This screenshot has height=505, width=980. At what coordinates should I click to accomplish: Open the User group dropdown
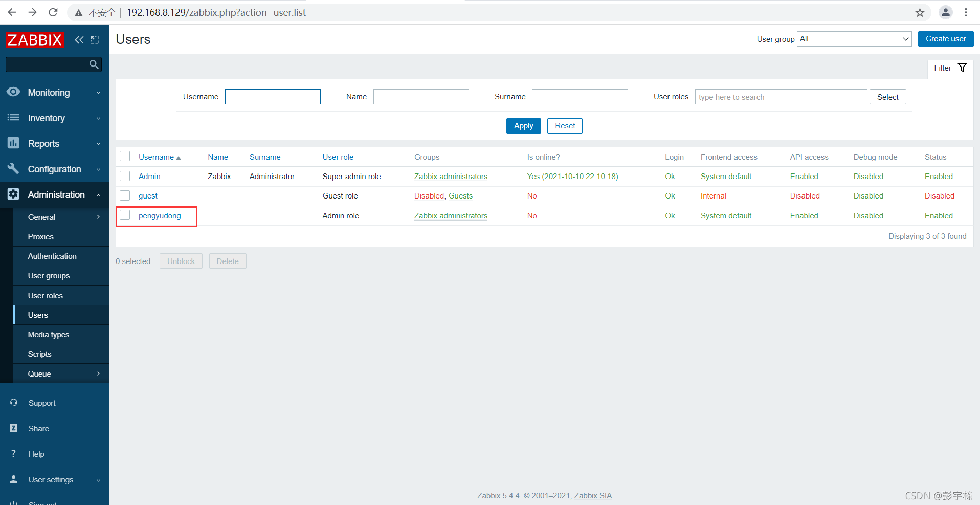(854, 39)
